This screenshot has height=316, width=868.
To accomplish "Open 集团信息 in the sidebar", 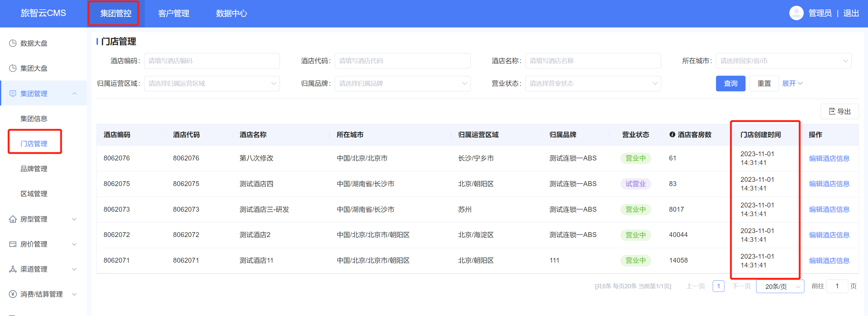I will (x=34, y=118).
